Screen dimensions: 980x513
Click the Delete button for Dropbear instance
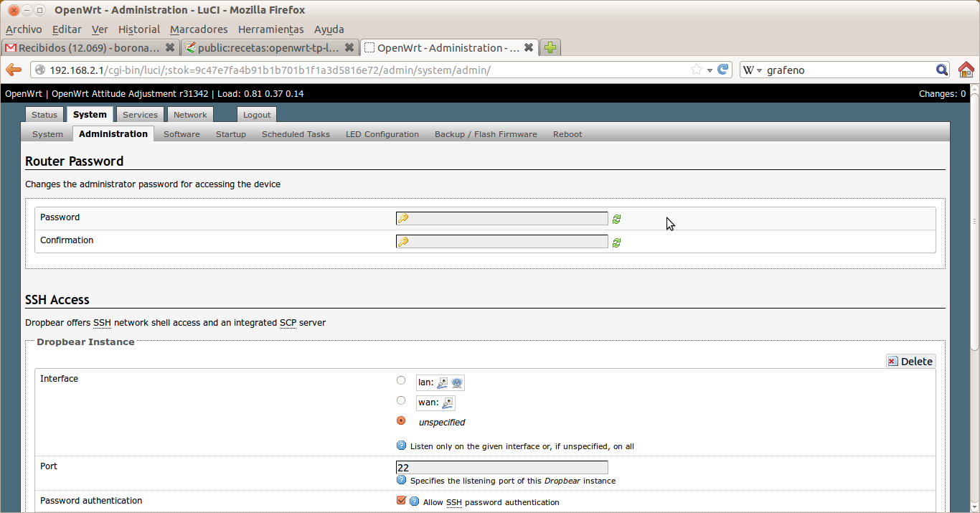tap(910, 361)
